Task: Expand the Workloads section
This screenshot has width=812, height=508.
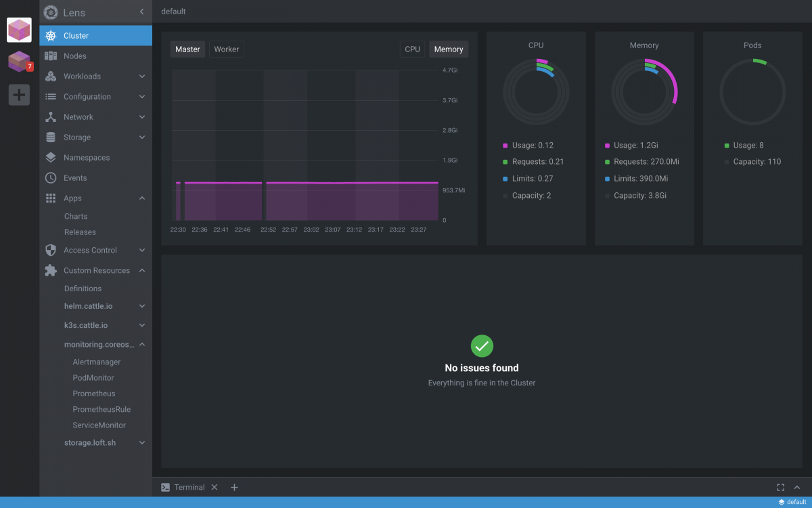Action: point(141,77)
